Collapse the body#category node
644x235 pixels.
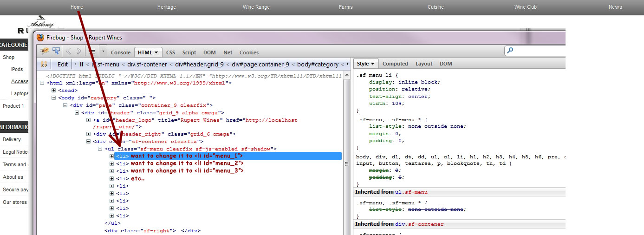[x=54, y=98]
